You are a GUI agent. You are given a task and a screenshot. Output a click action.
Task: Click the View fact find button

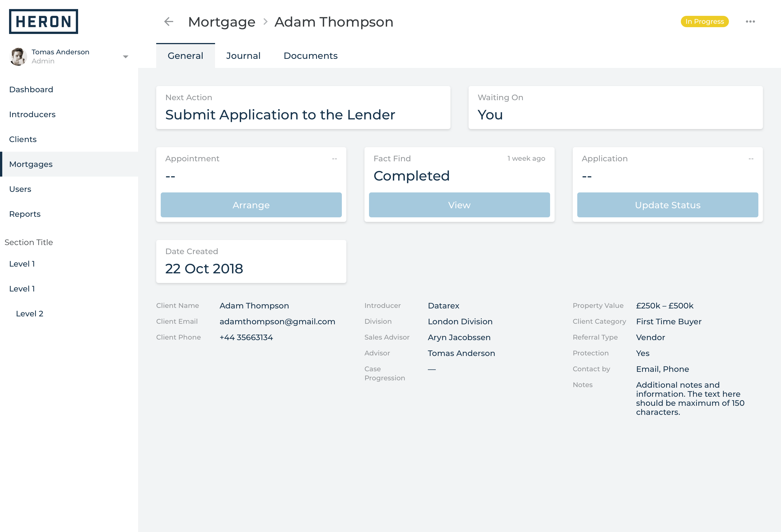click(459, 205)
